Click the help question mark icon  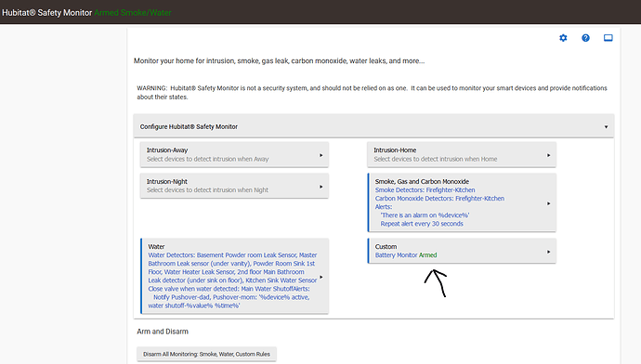pos(585,38)
